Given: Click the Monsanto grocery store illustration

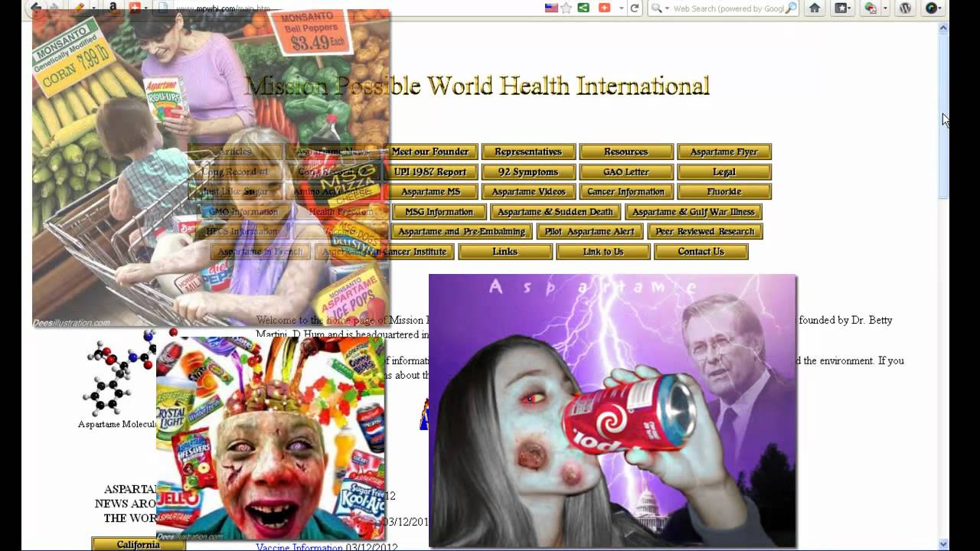Looking at the screenshot, I should pos(211,168).
